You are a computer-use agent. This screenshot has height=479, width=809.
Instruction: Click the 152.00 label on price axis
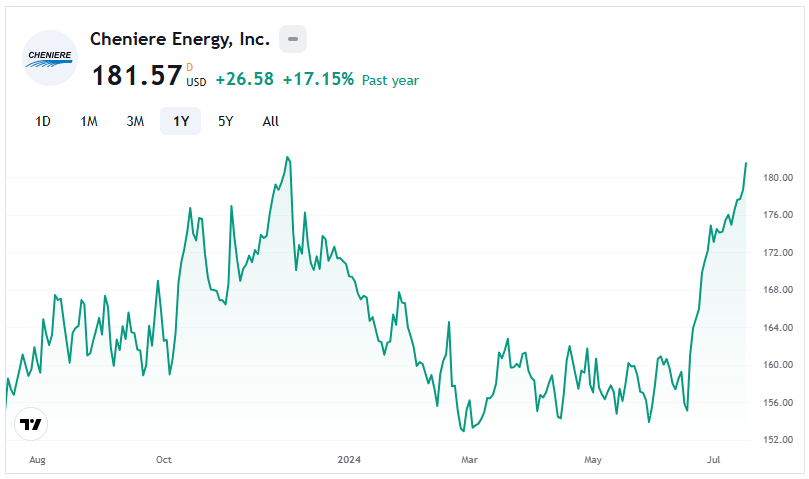click(778, 440)
